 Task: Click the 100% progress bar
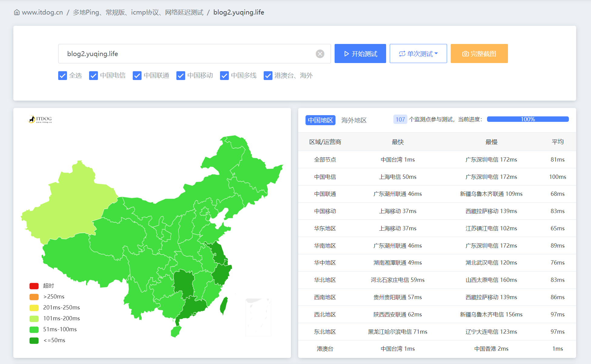click(x=527, y=119)
